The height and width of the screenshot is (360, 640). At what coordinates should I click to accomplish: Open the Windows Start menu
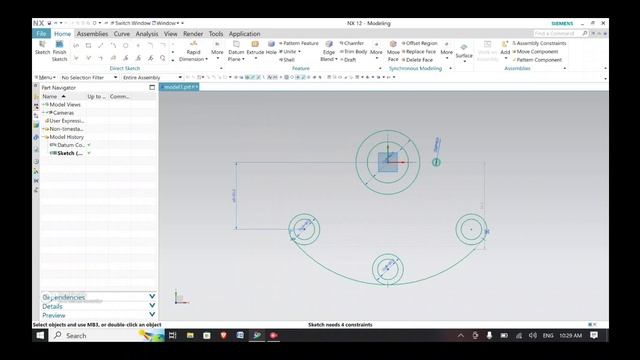pos(40,336)
